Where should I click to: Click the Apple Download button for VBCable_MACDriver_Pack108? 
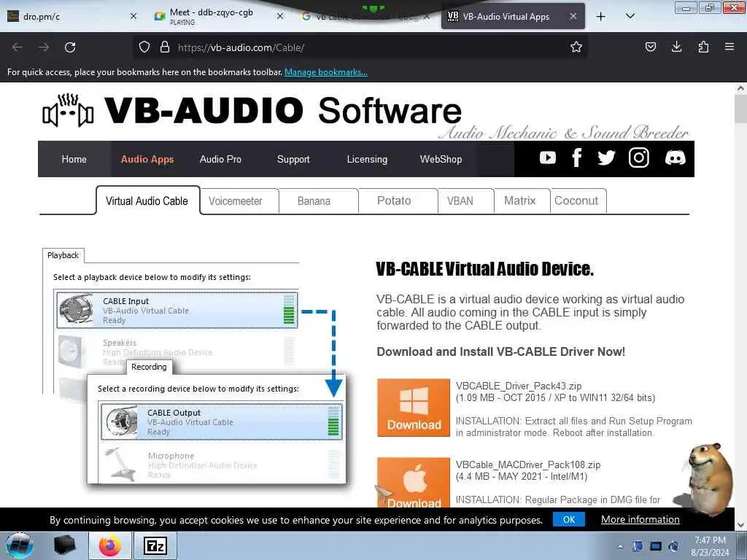click(x=414, y=482)
